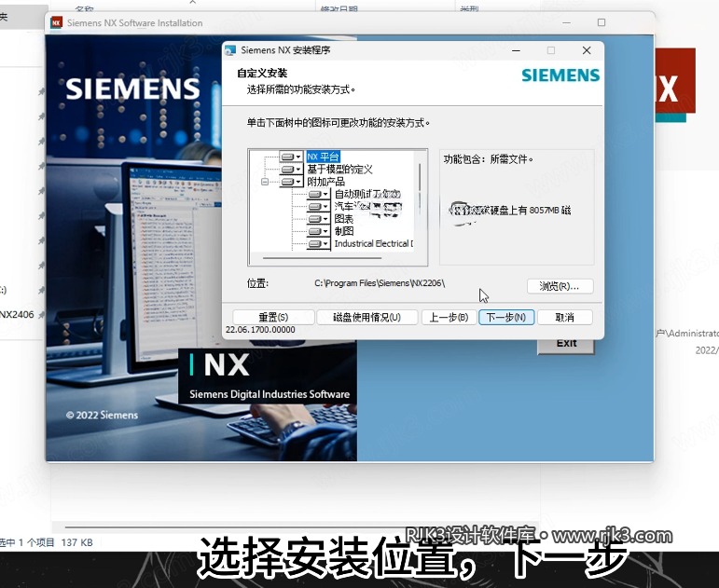Click install path C:\Program Files\Siemens\NX2206\
Viewport: 719px width, 588px height.
pos(380,283)
